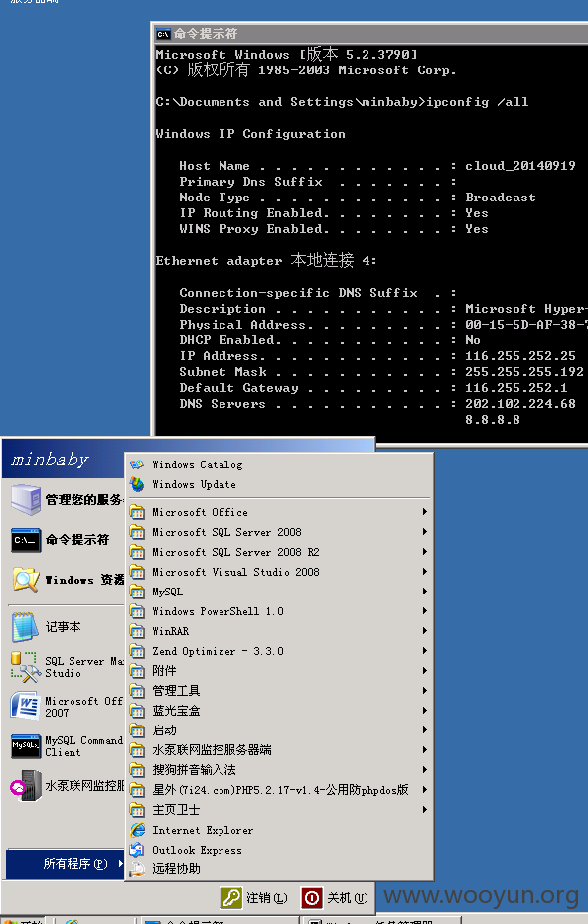This screenshot has width=588, height=924.
Task: Open Microsoft SQL Server 2008 menu entry
Action: tap(279, 532)
